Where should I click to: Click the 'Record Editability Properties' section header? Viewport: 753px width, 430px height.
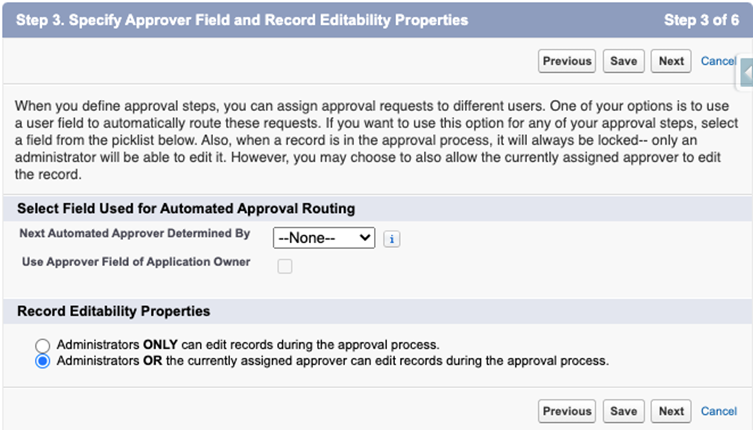[113, 311]
